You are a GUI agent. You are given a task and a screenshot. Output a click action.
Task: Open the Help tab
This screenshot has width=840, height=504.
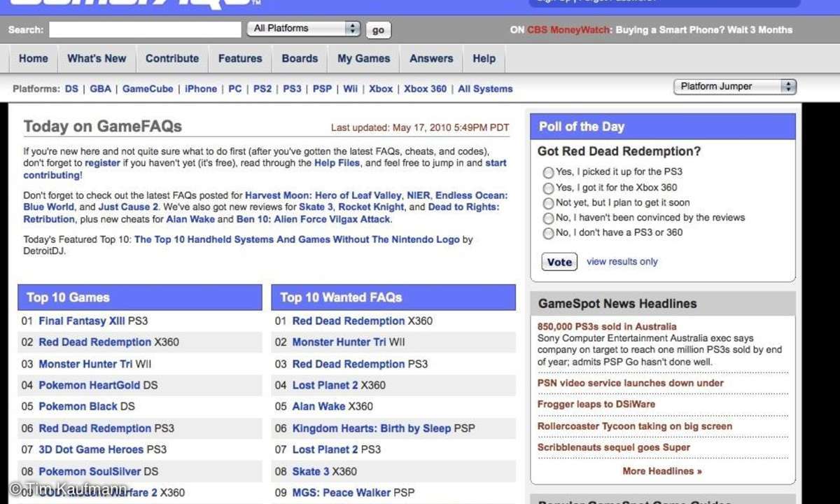coord(484,59)
